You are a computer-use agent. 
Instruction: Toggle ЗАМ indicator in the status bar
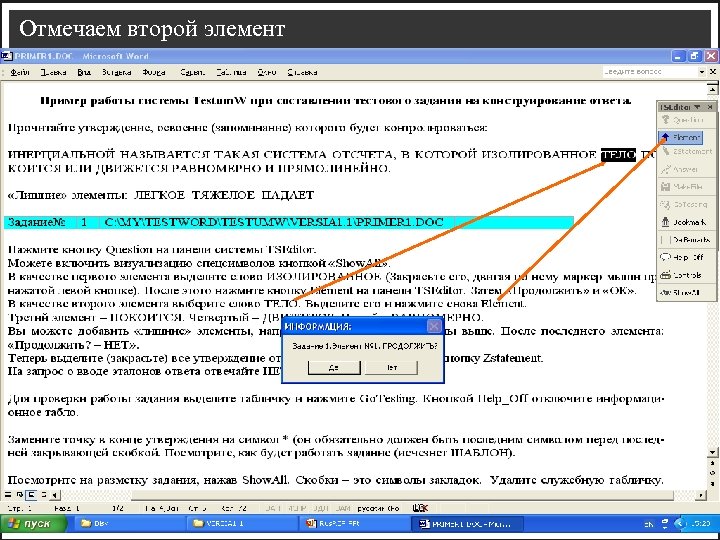343,508
